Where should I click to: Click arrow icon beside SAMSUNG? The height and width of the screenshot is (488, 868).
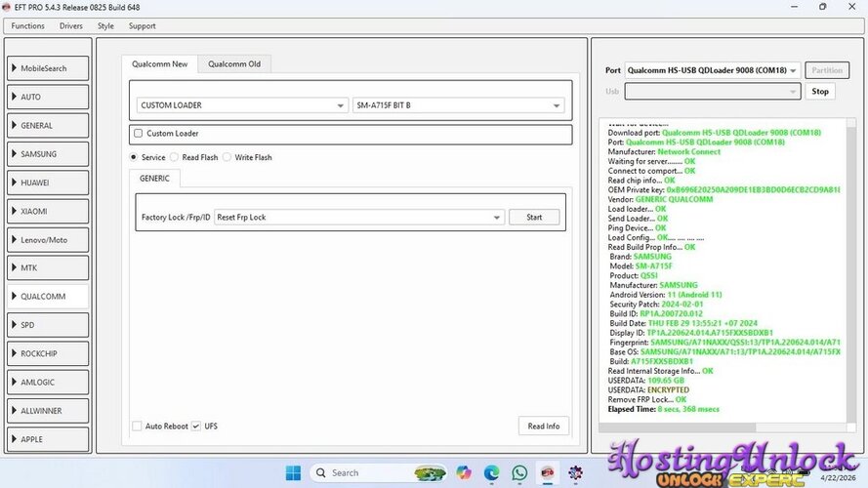pyautogui.click(x=14, y=154)
